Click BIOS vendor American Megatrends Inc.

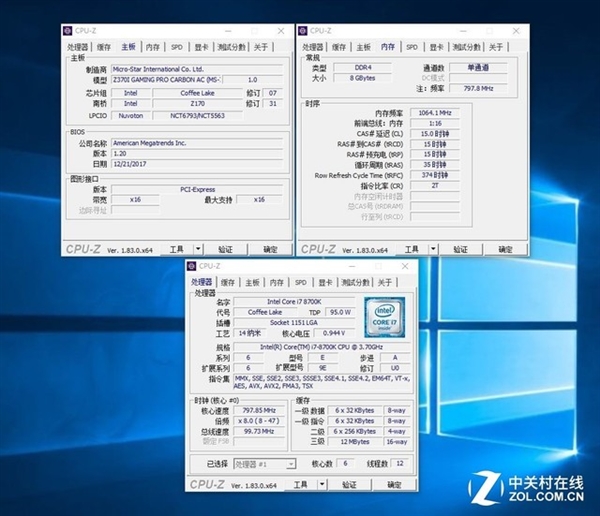click(197, 143)
